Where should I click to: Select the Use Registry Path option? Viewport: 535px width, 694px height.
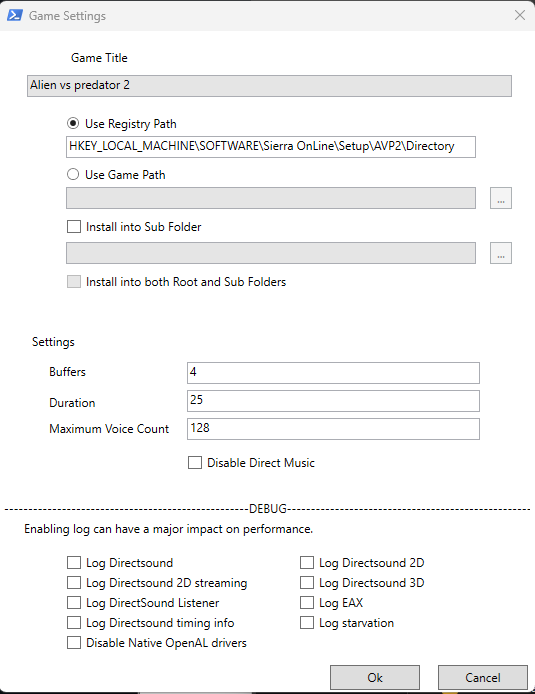73,123
